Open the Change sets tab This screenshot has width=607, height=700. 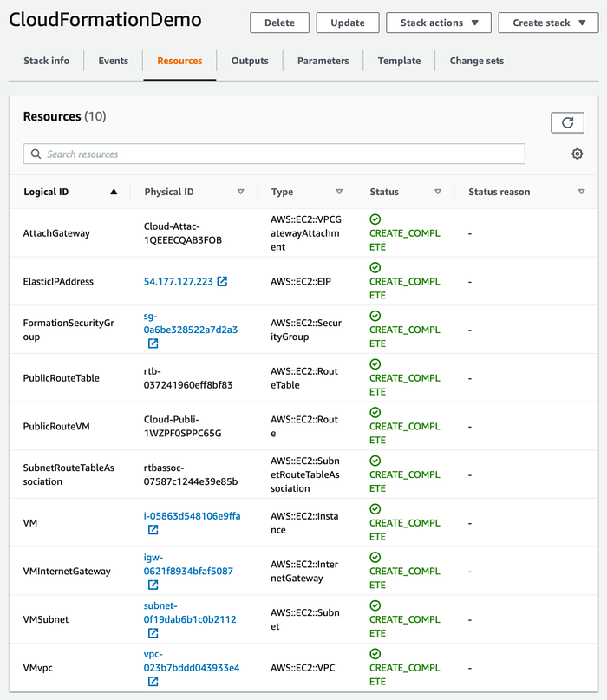point(477,61)
